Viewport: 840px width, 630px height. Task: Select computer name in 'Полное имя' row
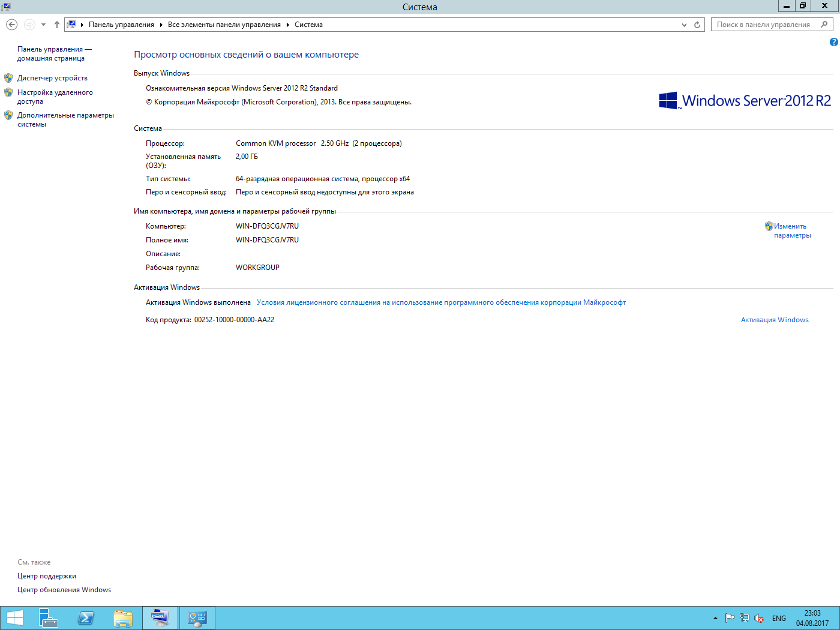pos(267,240)
